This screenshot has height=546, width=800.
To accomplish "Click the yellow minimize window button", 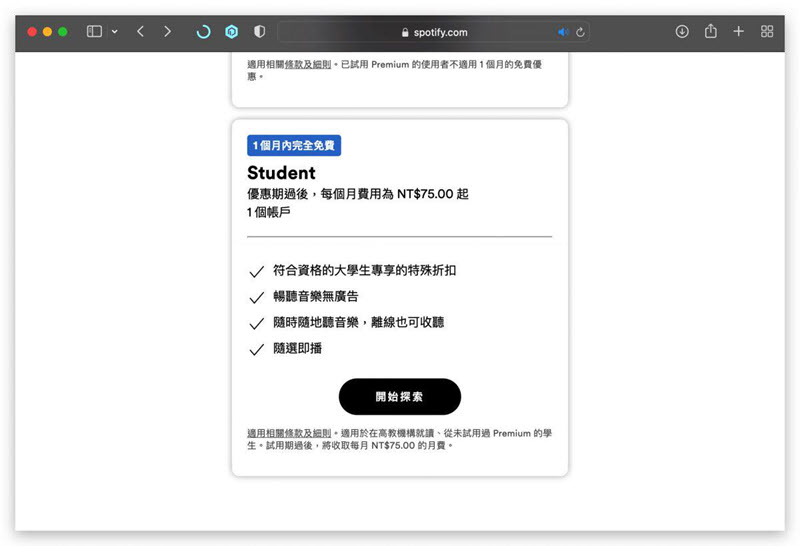I will click(x=47, y=32).
